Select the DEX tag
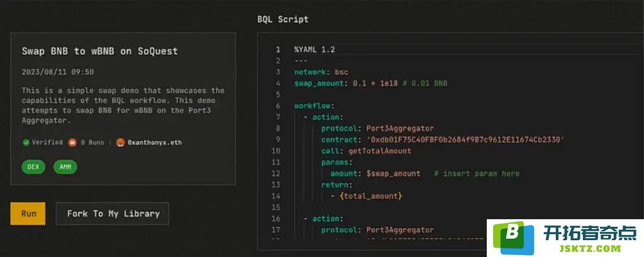 (33, 167)
